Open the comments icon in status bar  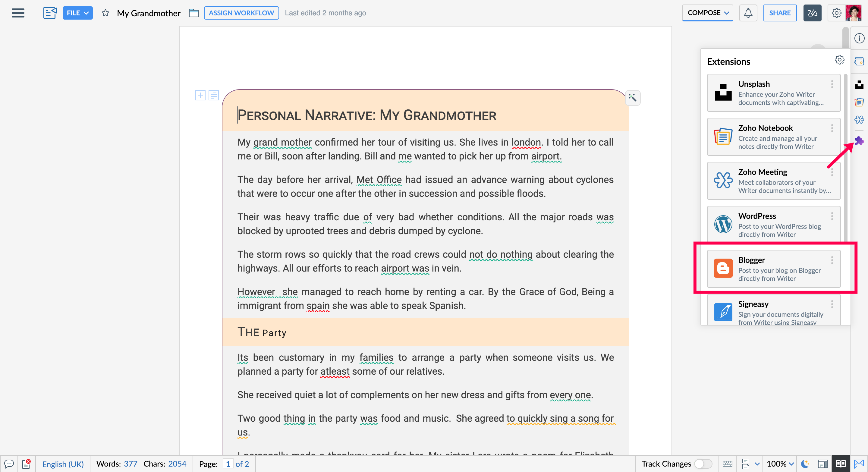pyautogui.click(x=9, y=464)
